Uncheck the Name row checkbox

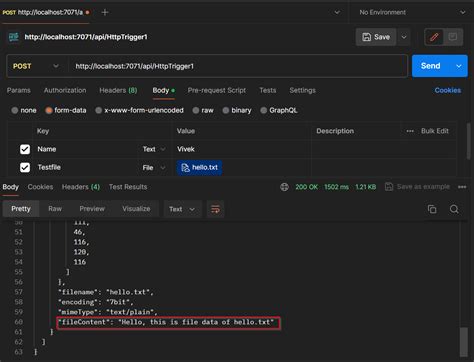tap(25, 149)
